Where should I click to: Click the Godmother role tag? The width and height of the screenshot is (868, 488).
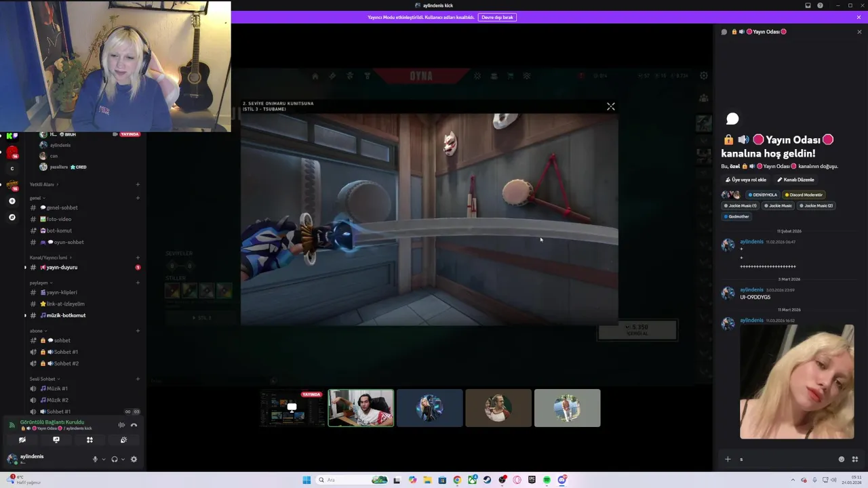tap(736, 216)
